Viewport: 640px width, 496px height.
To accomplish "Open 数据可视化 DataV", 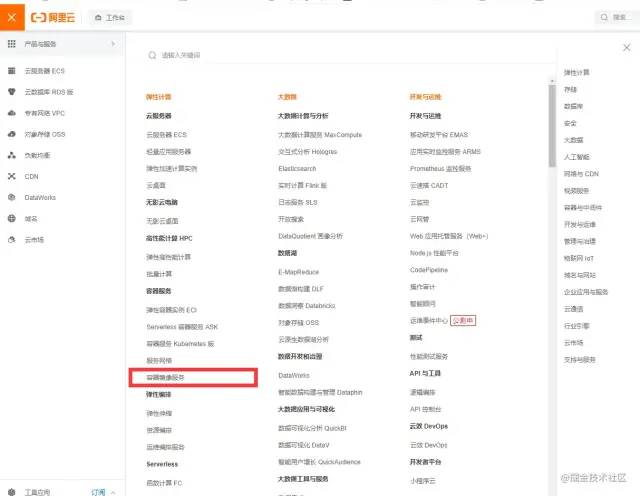I will point(304,445).
